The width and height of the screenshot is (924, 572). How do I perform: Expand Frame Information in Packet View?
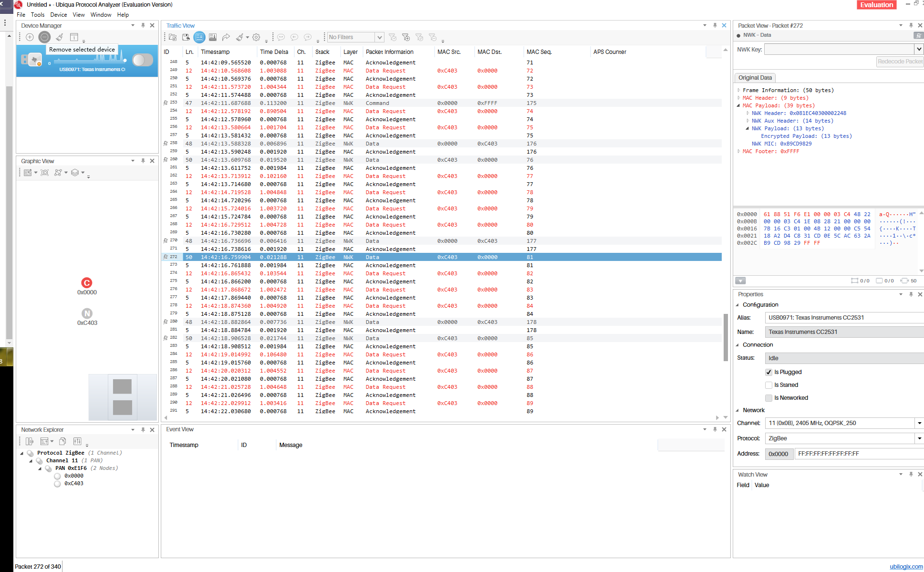click(739, 90)
